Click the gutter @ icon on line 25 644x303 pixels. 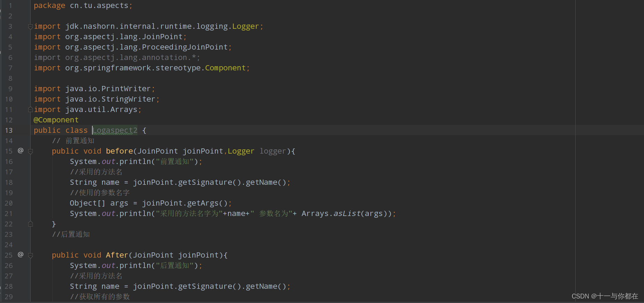point(20,254)
